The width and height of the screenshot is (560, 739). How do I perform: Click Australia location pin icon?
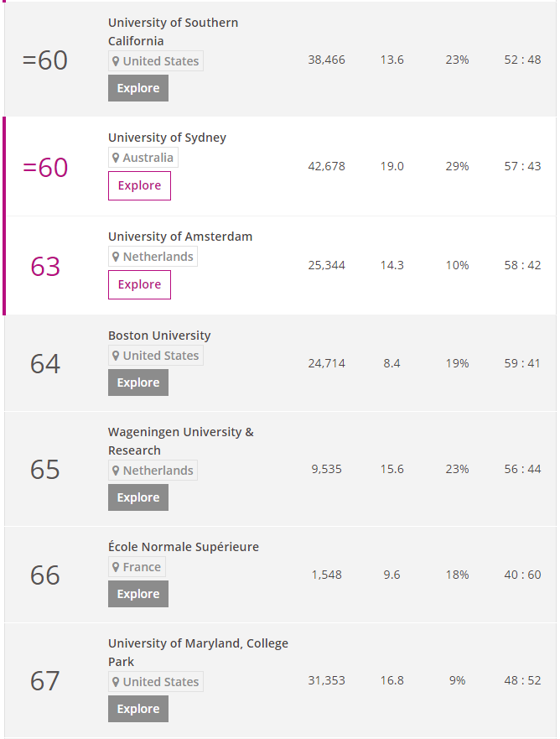click(x=116, y=158)
